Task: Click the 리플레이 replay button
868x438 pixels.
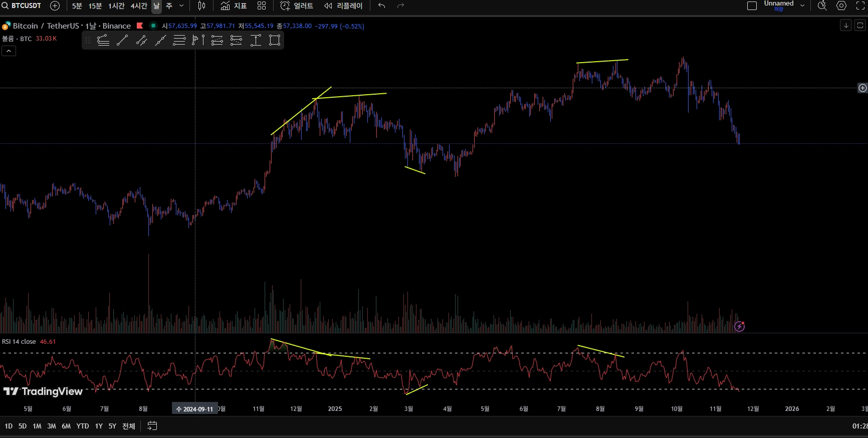Action: [343, 6]
